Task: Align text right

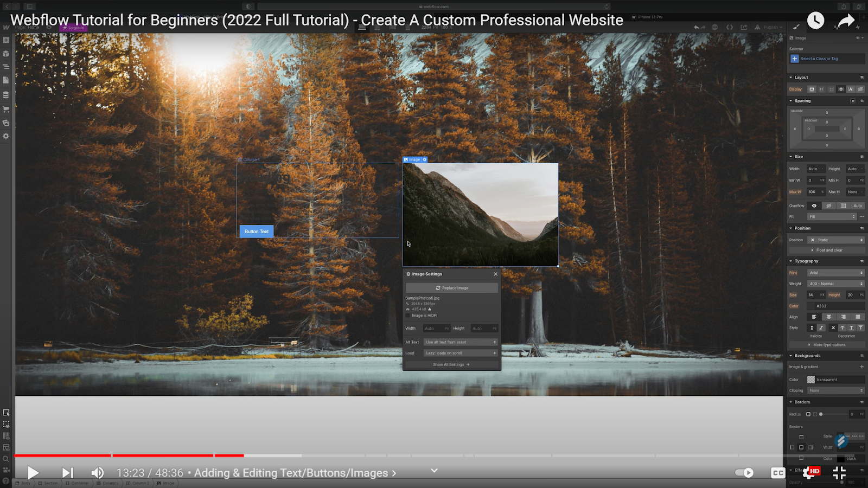Action: pos(843,317)
